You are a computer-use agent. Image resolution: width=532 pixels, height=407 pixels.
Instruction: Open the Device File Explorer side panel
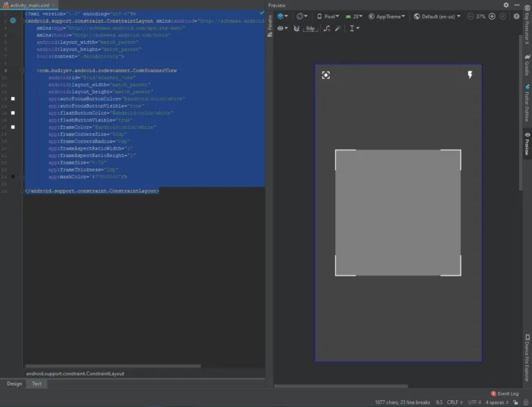(527, 358)
